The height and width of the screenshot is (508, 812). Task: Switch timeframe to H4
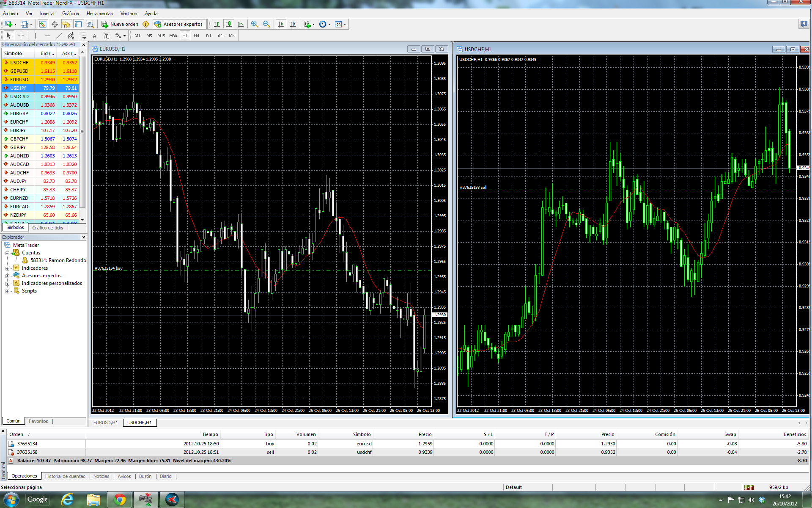(x=196, y=36)
